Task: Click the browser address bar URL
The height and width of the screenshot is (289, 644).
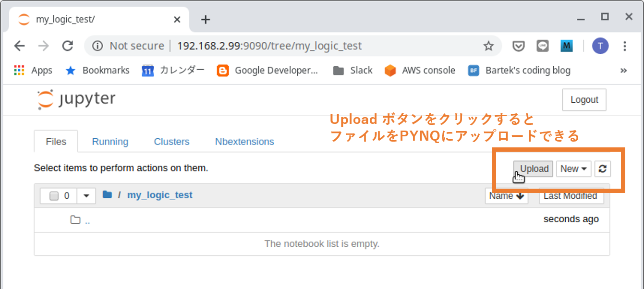Action: coord(269,46)
